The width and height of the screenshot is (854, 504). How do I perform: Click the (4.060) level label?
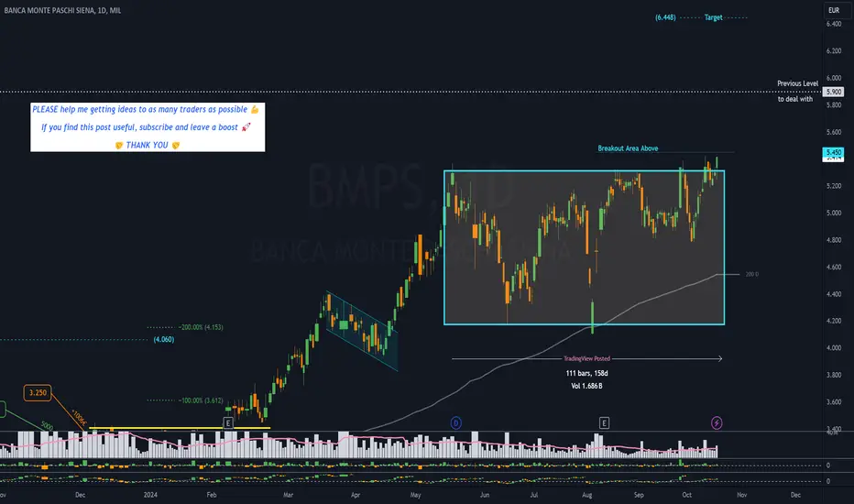164,339
